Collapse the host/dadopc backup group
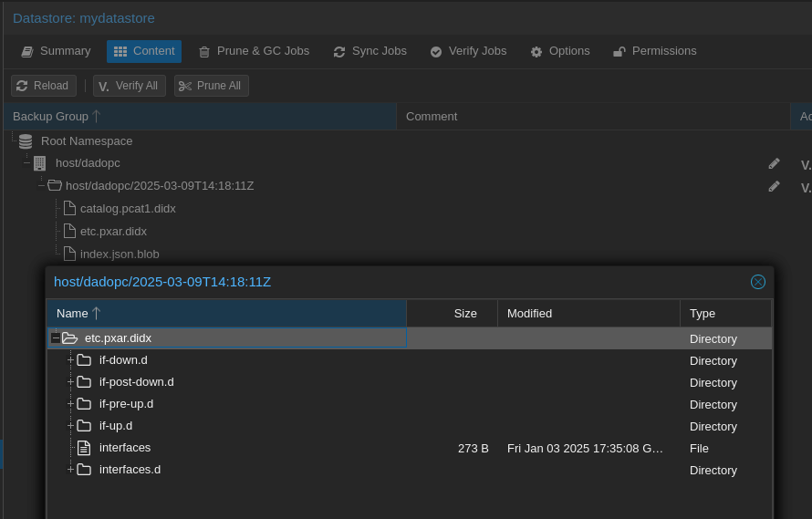The height and width of the screenshot is (519, 812). point(27,163)
